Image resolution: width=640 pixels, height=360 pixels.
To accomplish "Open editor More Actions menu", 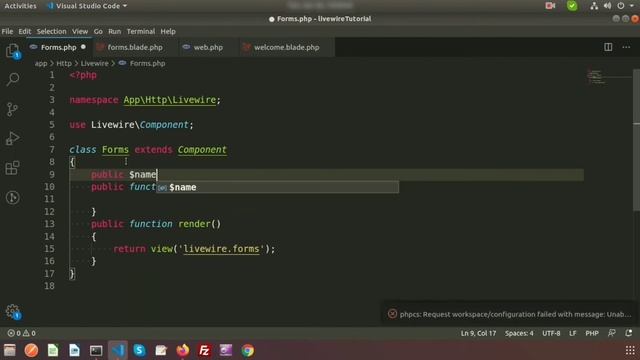I will click(626, 47).
